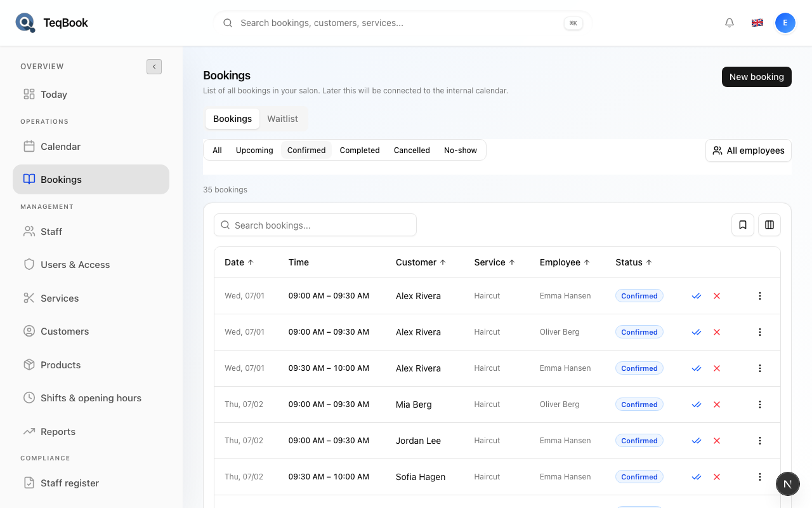812x508 pixels.
Task: Click the ⌘K shortcut badge in search
Action: pyautogui.click(x=573, y=23)
